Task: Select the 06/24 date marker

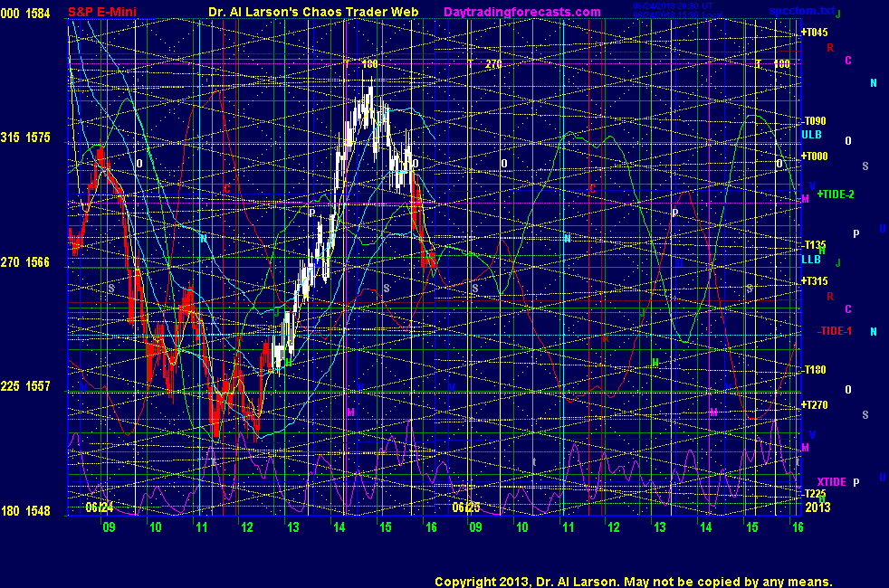Action: coord(100,507)
